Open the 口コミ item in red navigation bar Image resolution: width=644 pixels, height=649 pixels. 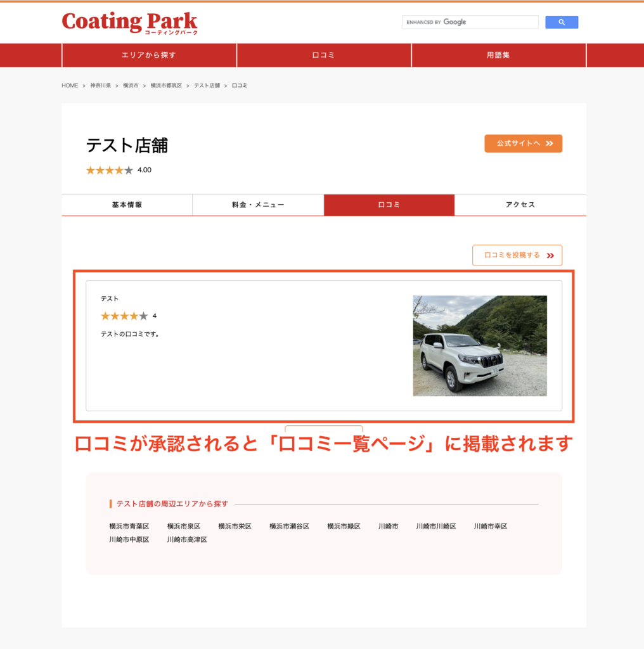click(x=324, y=55)
